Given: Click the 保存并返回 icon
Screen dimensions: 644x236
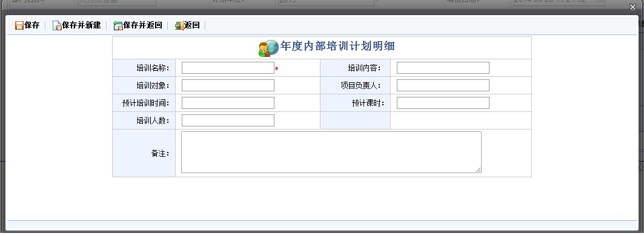Looking at the screenshot, I should (118, 25).
